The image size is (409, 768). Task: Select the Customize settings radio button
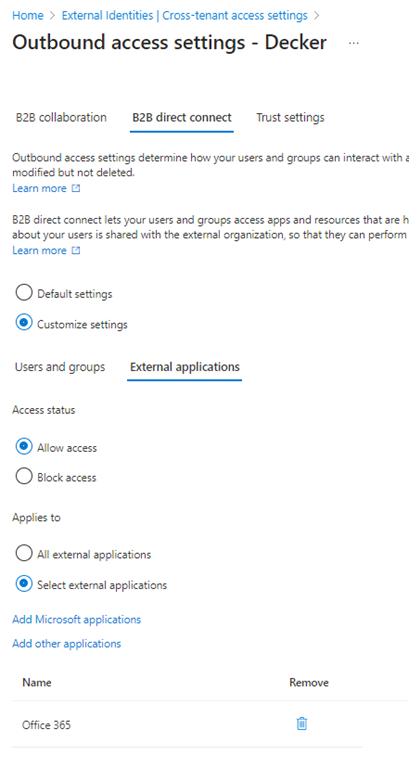[x=24, y=324]
